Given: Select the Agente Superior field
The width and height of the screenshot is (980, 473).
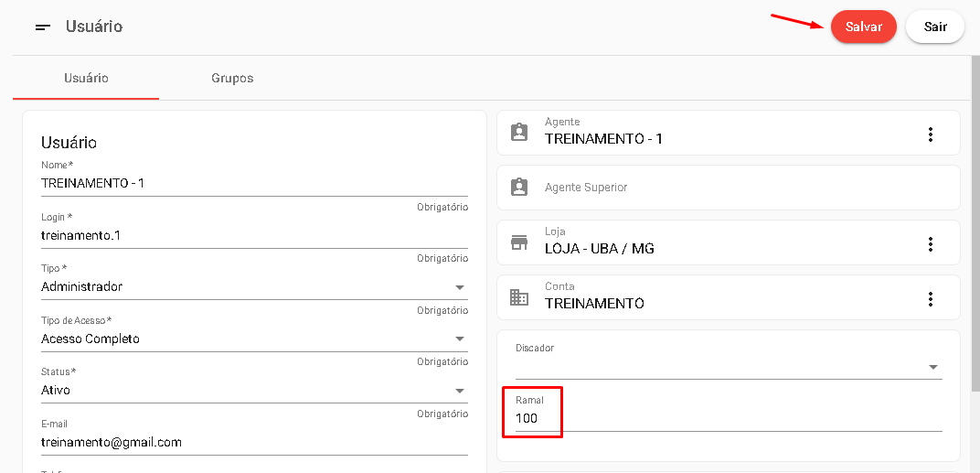Looking at the screenshot, I should pyautogui.click(x=728, y=187).
